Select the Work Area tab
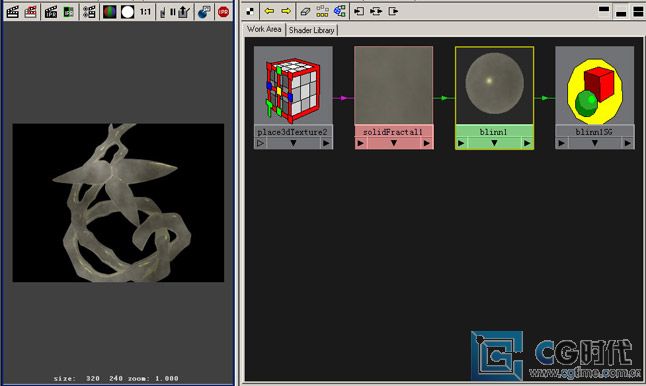Viewport: 646px width, 386px height. pyautogui.click(x=264, y=29)
